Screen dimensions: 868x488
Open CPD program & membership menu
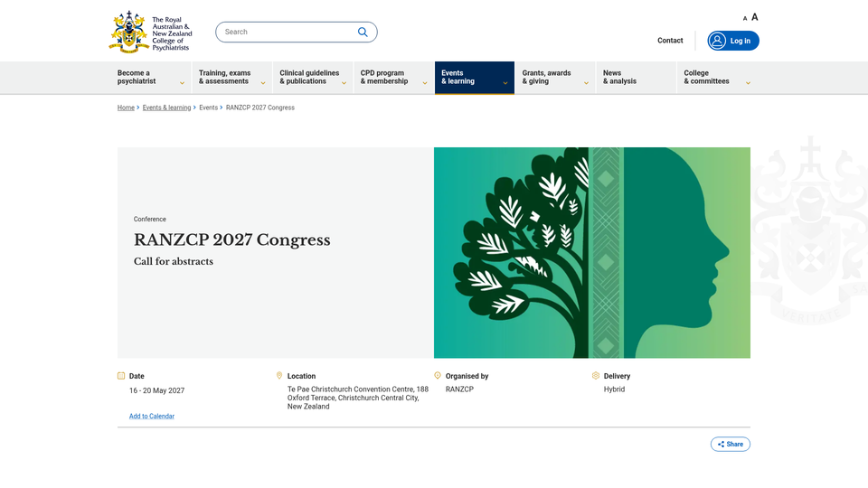(393, 78)
